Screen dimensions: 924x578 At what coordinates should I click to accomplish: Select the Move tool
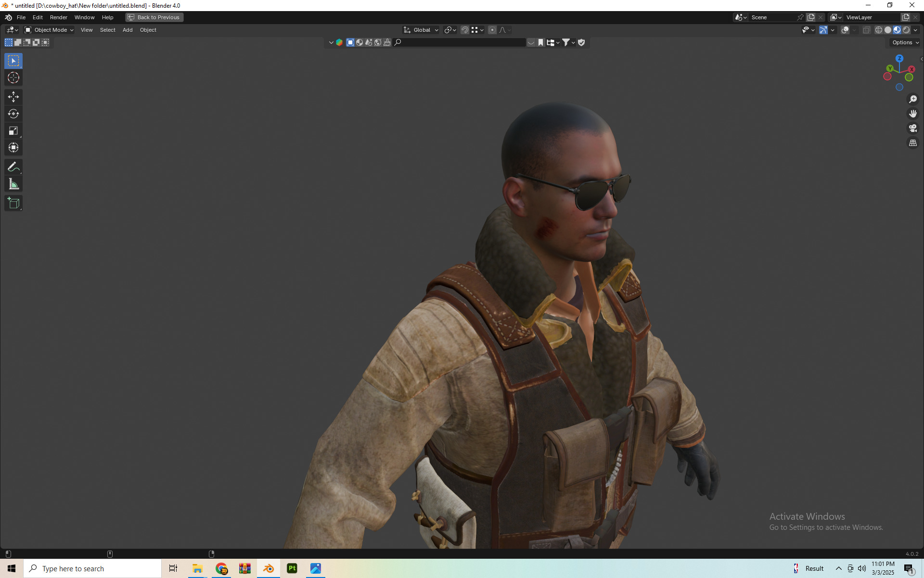(x=13, y=97)
